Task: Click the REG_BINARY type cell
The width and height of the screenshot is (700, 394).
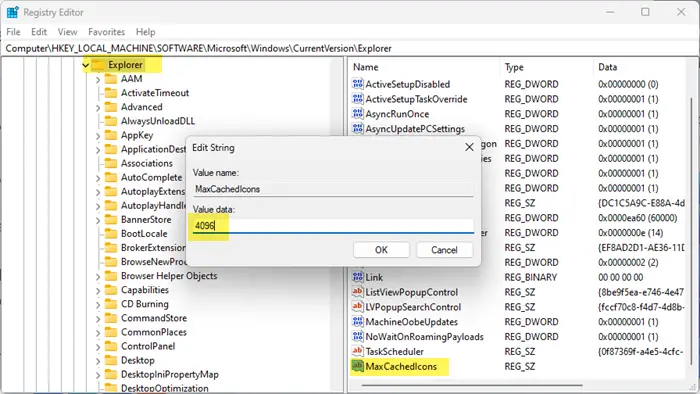Action: (531, 277)
